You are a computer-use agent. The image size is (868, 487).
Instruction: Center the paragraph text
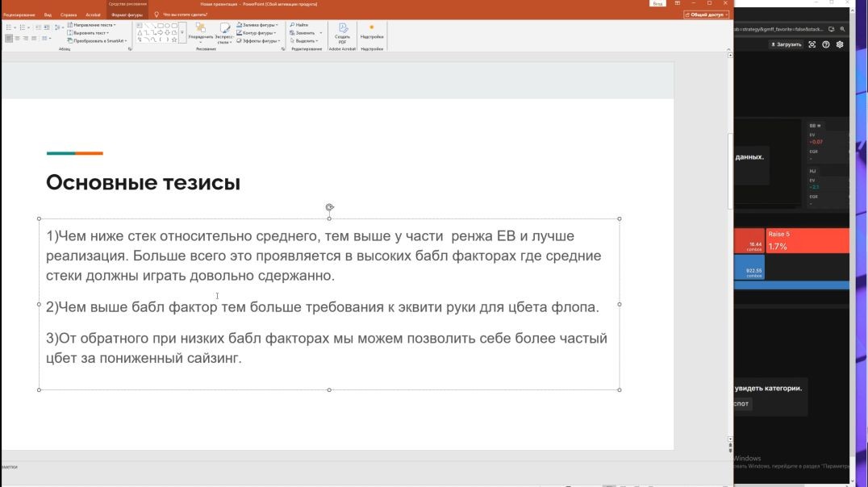click(17, 38)
